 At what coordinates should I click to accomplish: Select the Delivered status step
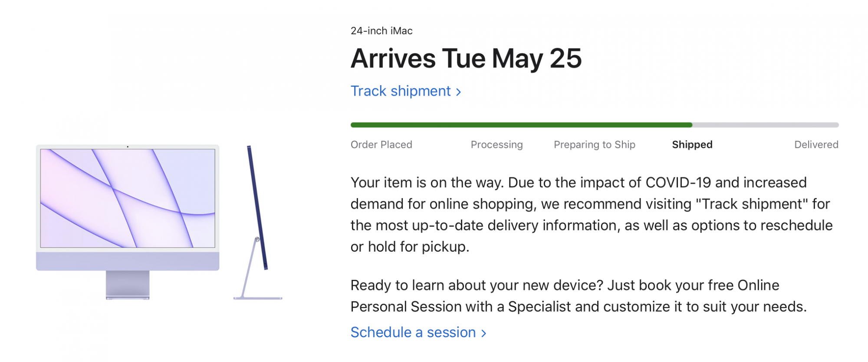pos(816,145)
